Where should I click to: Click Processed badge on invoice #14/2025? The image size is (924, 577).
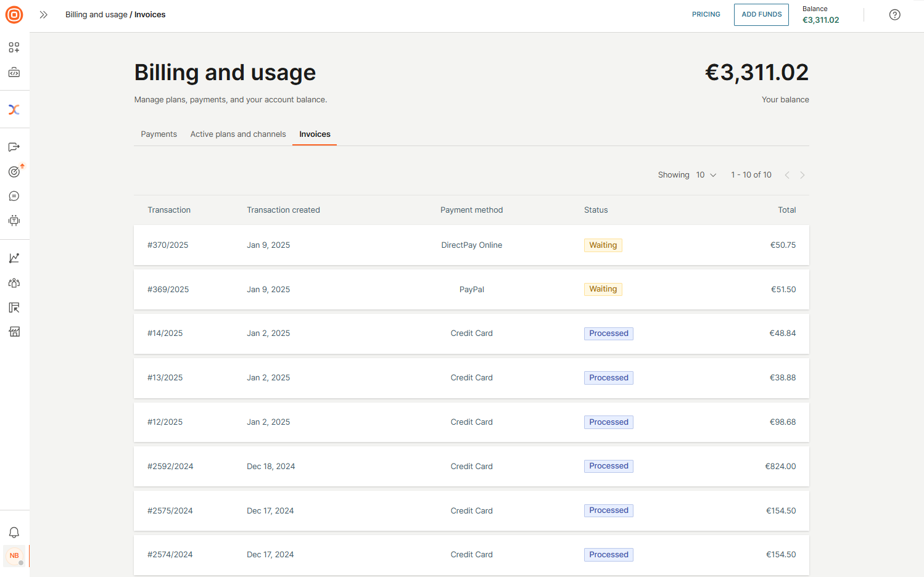click(608, 334)
